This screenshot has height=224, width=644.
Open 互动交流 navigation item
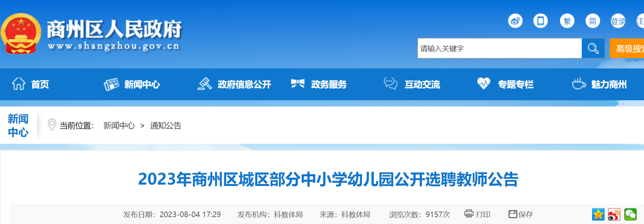422,84
